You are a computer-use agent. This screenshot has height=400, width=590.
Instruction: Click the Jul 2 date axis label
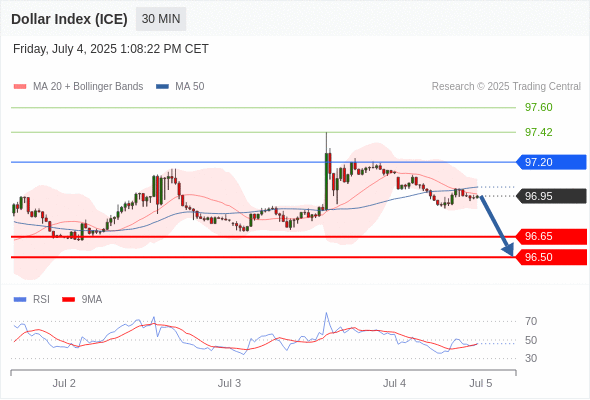pos(64,383)
